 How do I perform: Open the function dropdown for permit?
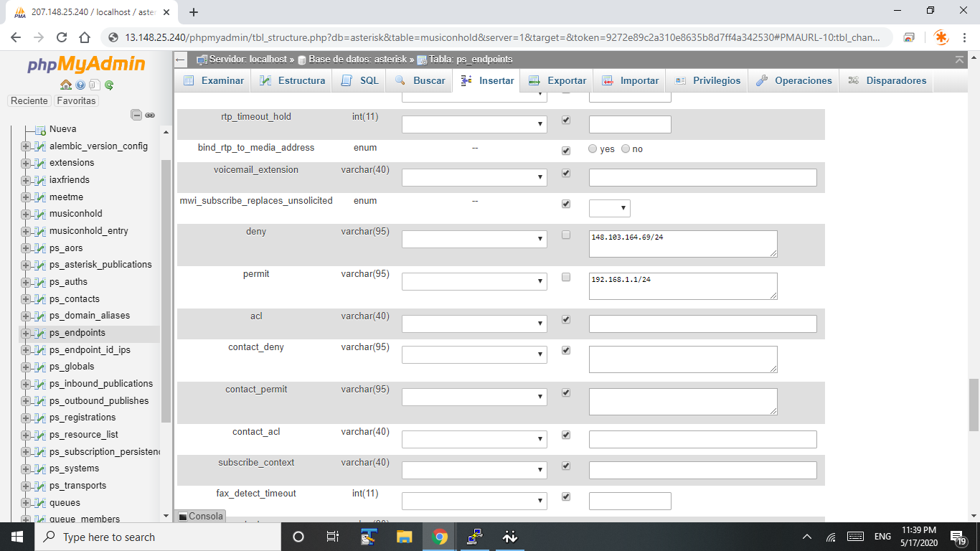[x=474, y=281]
